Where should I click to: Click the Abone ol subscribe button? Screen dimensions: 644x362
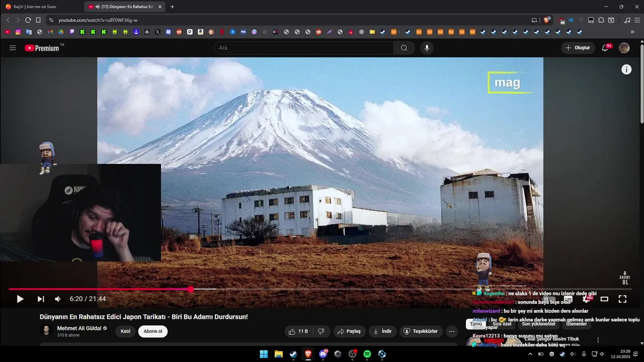153,331
